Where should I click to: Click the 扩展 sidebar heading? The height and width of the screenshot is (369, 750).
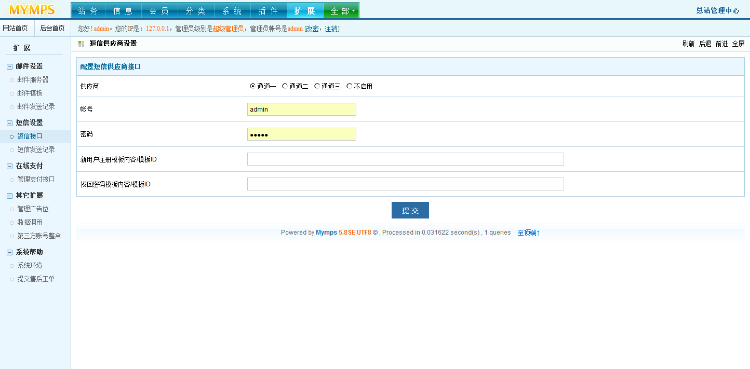[22, 48]
